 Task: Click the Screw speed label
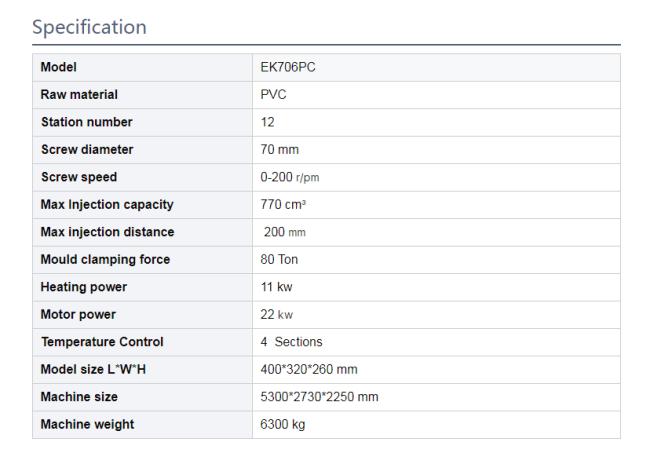pos(79,177)
